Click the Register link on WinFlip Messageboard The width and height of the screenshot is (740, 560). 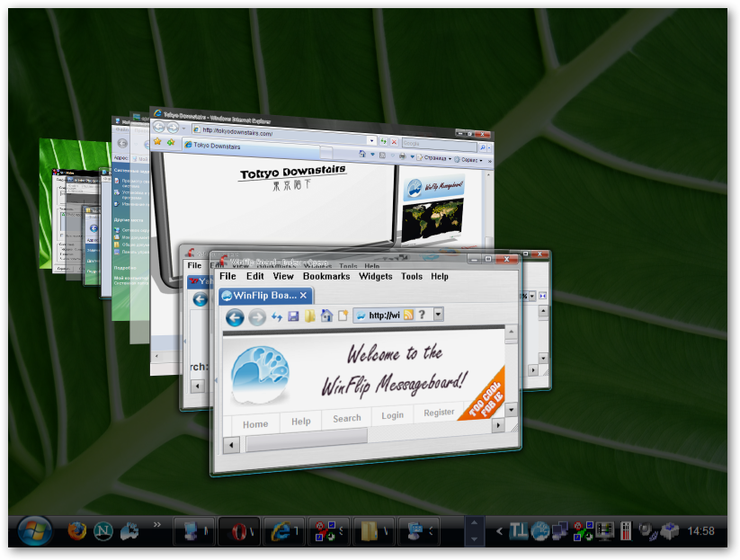click(x=439, y=413)
